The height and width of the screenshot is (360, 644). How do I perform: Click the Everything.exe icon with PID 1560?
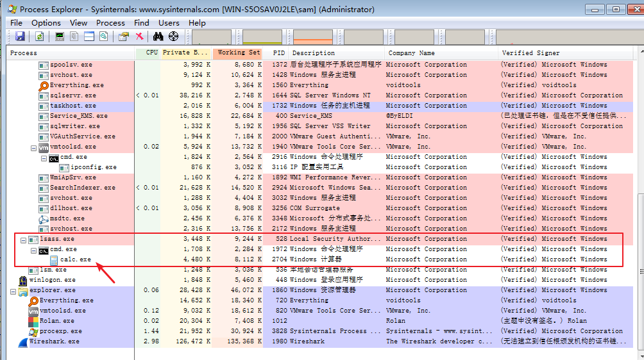[44, 85]
